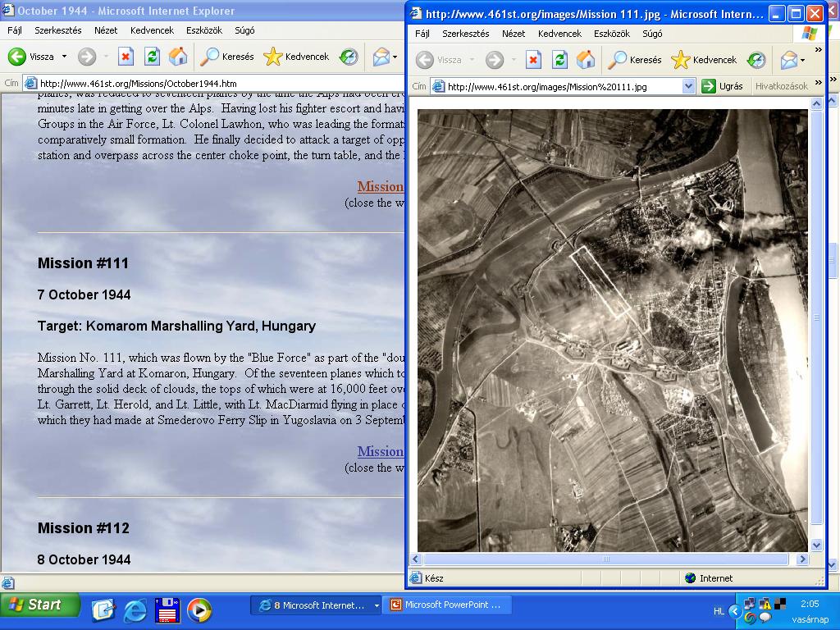Click scroll down arrow in Mission 111.jpg window
840x630 pixels.
[x=816, y=546]
